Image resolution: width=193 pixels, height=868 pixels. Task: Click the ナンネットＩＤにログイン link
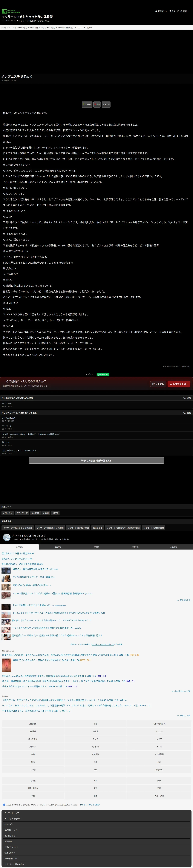[x=28, y=21]
